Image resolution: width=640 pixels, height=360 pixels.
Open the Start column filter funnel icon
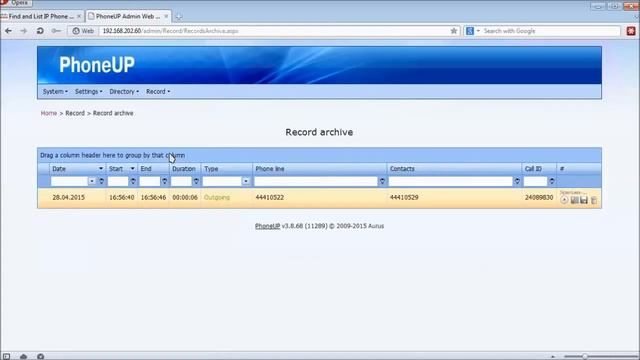click(133, 181)
